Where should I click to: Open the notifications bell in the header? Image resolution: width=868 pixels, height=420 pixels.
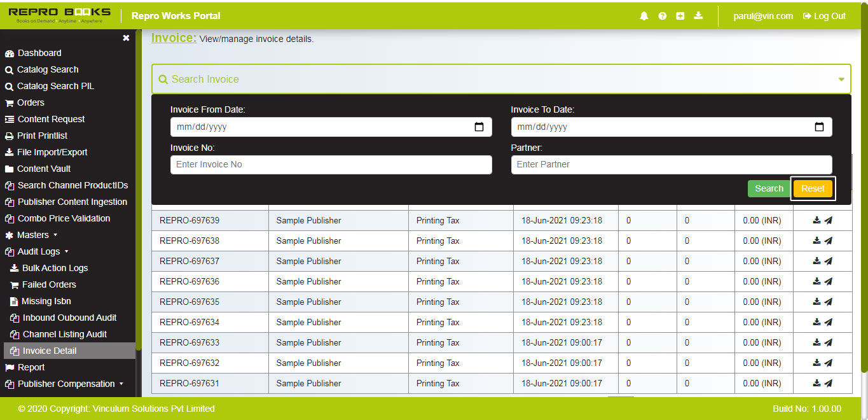(644, 15)
